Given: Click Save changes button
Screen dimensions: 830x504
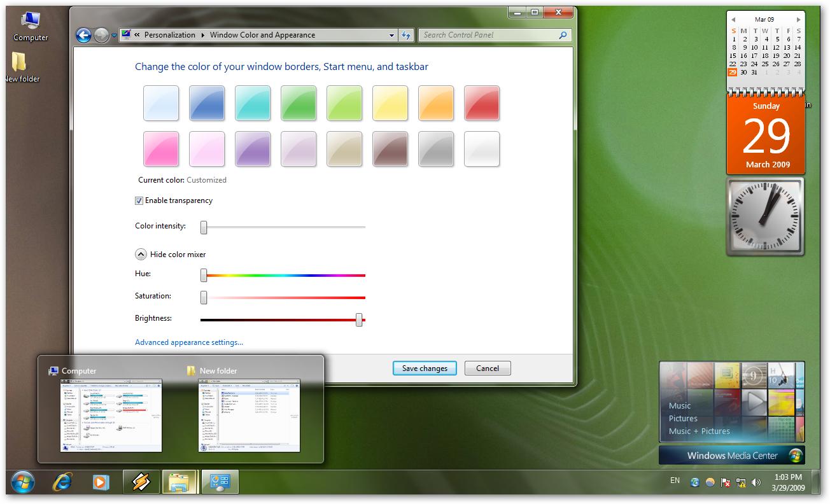Looking at the screenshot, I should tap(425, 368).
